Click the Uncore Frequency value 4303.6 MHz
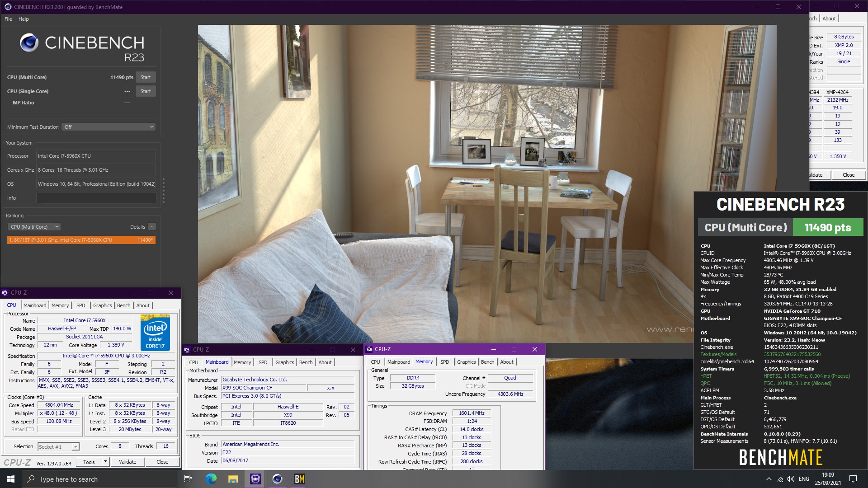868x488 pixels. pos(510,394)
